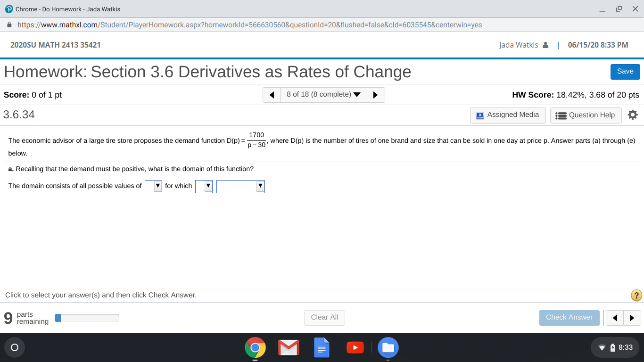Click the date and time 06/15/20 8:33 PM
Screen dimensions: 644x362
point(598,45)
